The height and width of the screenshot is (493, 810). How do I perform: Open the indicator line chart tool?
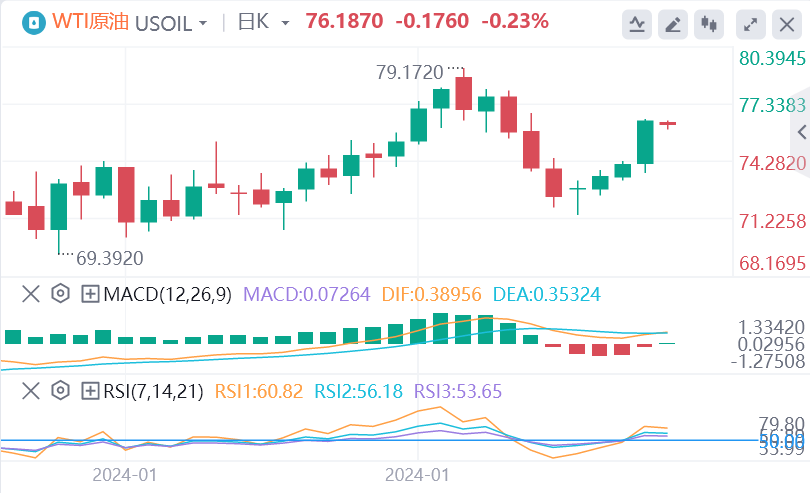point(636,24)
